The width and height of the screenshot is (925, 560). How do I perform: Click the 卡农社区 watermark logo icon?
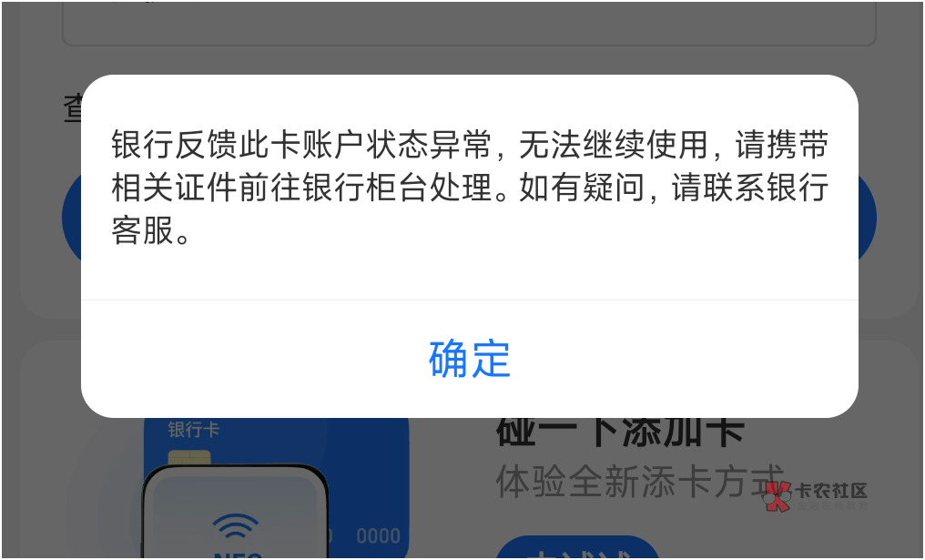coord(777,495)
